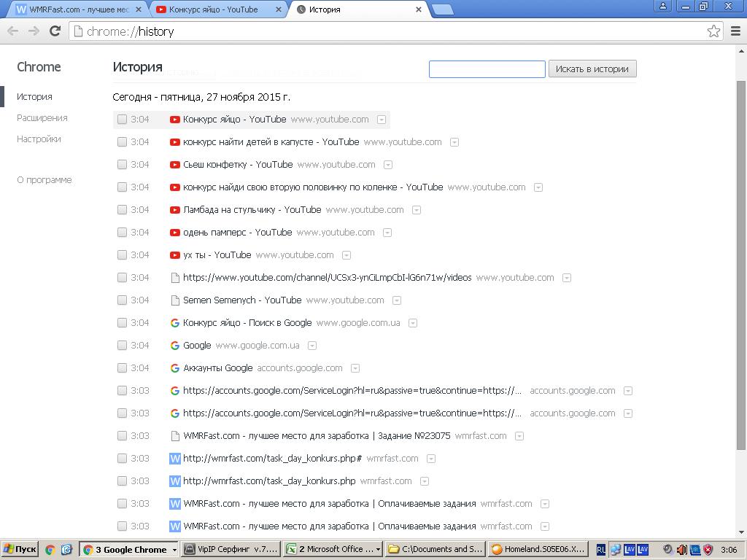The width and height of the screenshot is (747, 560).
Task: Open the dropdown arrow for 'Ламбада на стульчику'
Action: click(x=417, y=210)
